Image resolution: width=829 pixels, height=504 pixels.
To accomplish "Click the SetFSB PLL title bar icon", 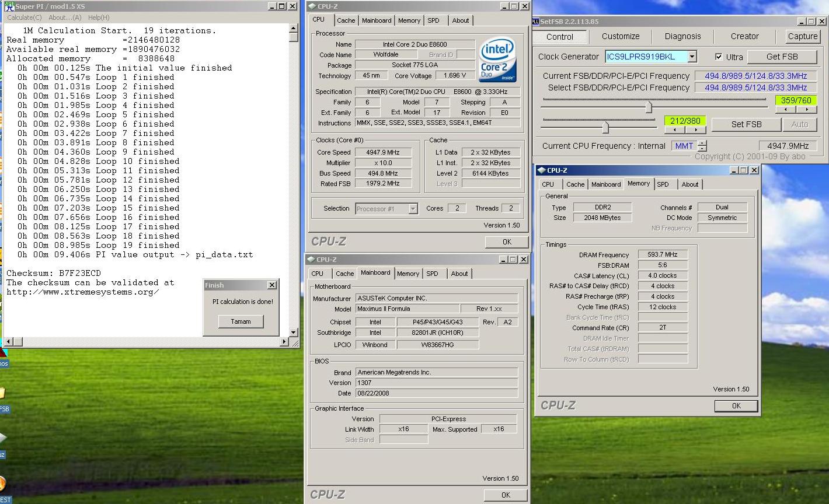I will click(x=535, y=22).
